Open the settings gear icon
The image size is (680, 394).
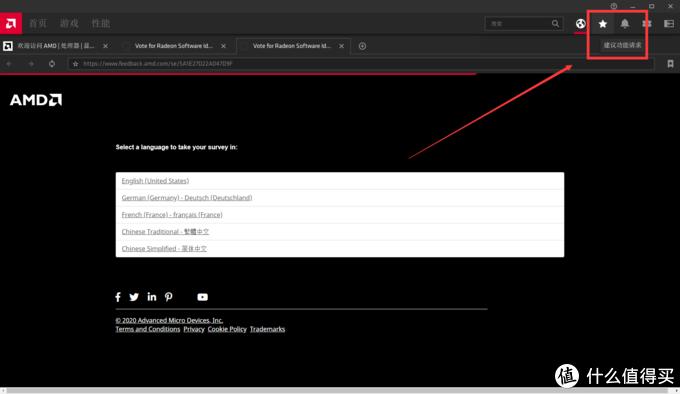coord(647,24)
